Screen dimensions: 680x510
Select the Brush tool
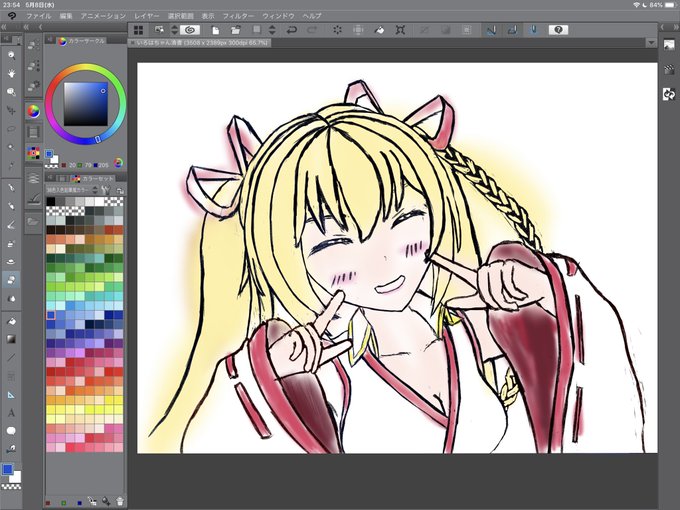(11, 225)
